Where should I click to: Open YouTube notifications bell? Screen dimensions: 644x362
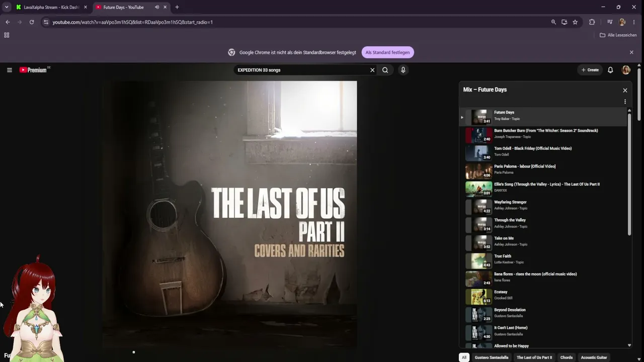pos(610,70)
